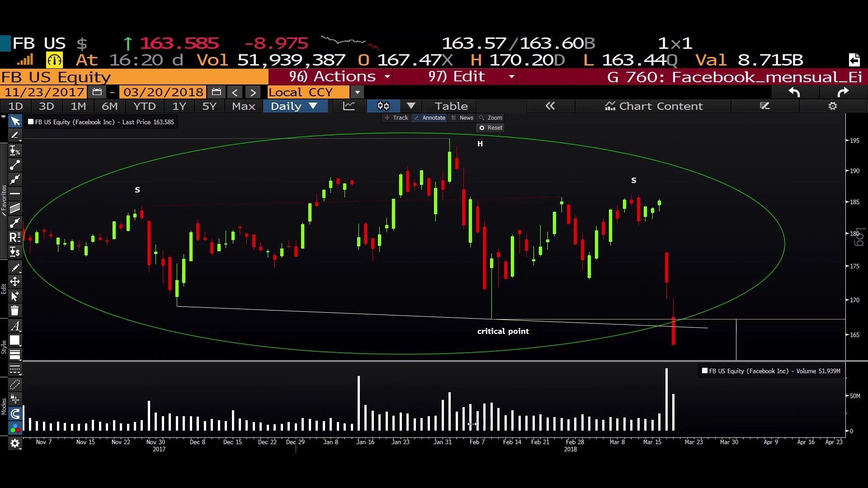Select the Reset radio option
868x488 pixels.
(x=482, y=128)
